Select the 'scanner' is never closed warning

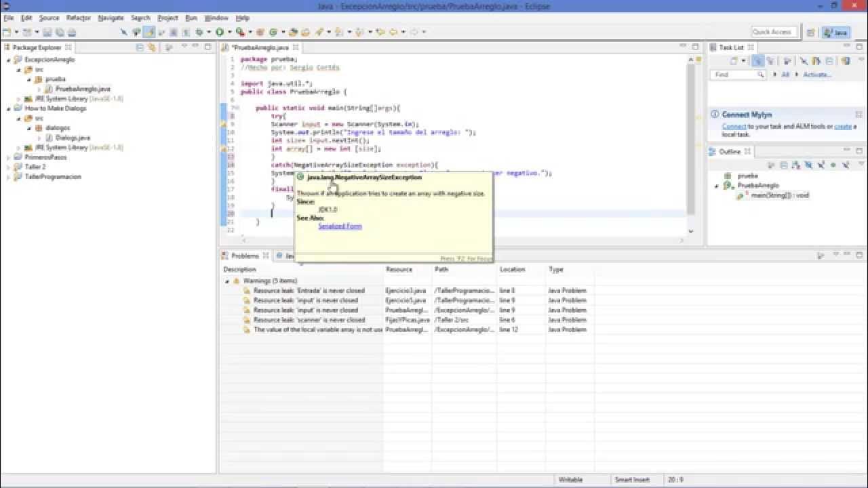coord(309,320)
